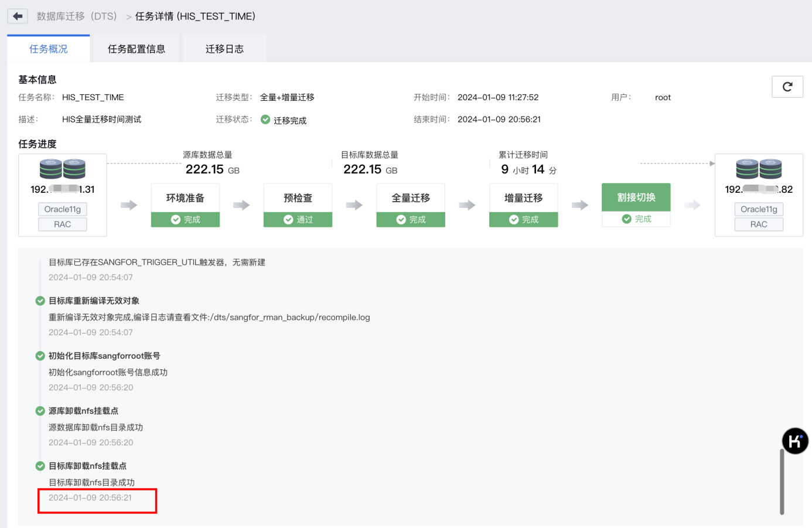812x528 pixels.
Task: Open the 迁移日志 tab
Action: click(x=224, y=48)
